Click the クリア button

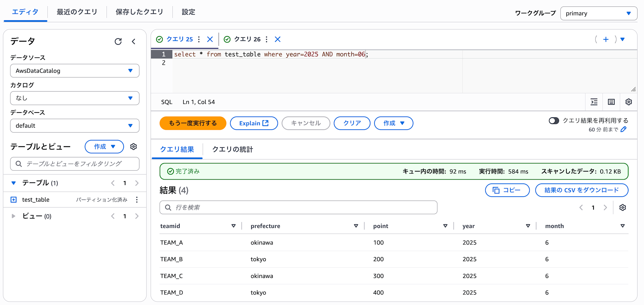pyautogui.click(x=352, y=123)
